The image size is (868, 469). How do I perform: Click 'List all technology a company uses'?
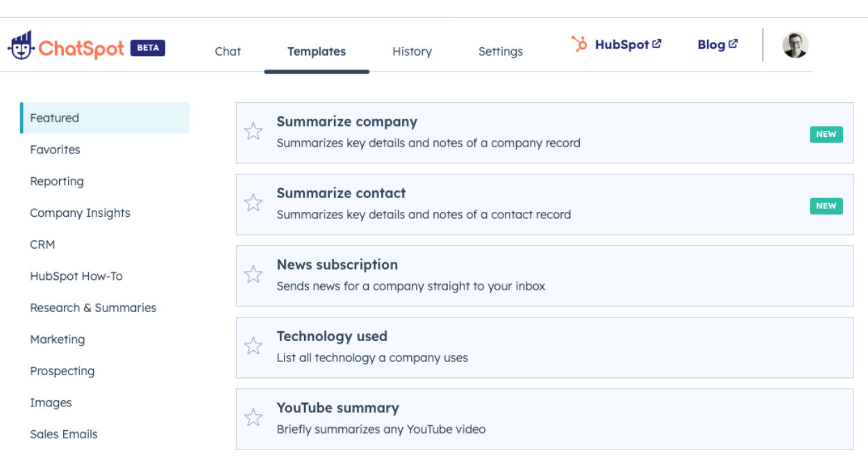click(372, 358)
